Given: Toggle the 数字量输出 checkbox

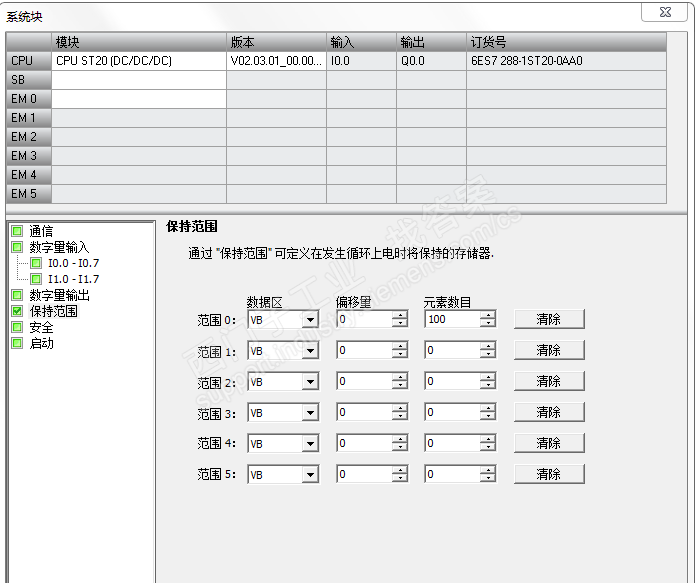Looking at the screenshot, I should point(17,295).
